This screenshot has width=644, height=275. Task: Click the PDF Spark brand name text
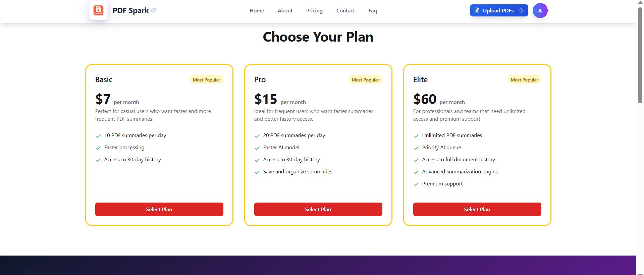coord(130,10)
